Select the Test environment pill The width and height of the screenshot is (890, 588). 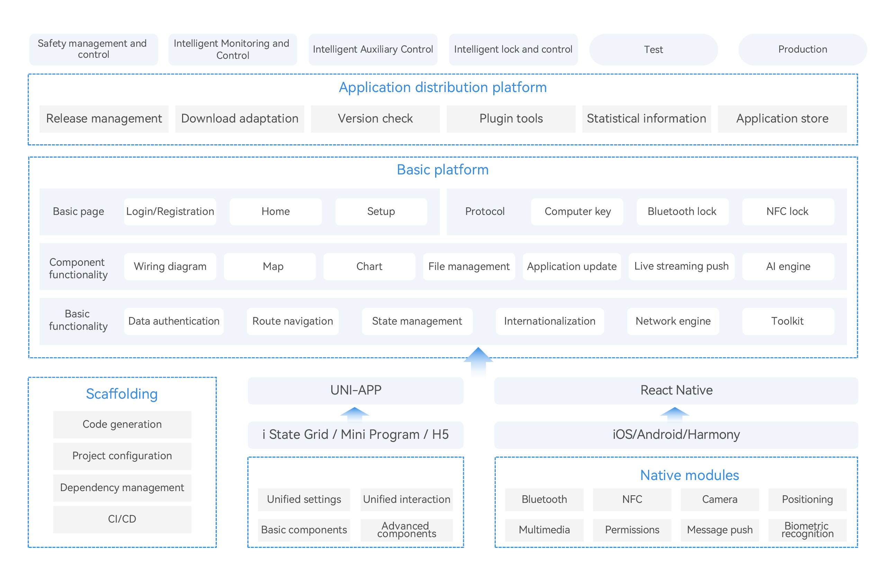click(653, 49)
